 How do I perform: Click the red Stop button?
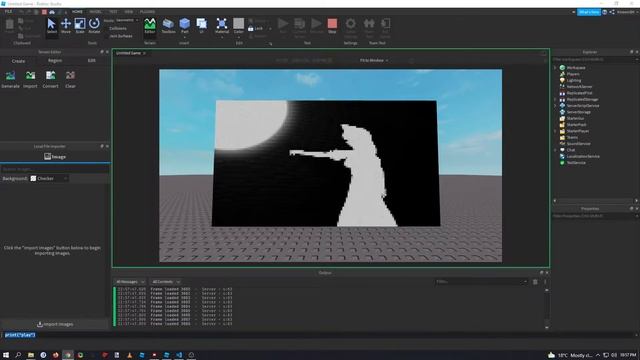tap(332, 26)
